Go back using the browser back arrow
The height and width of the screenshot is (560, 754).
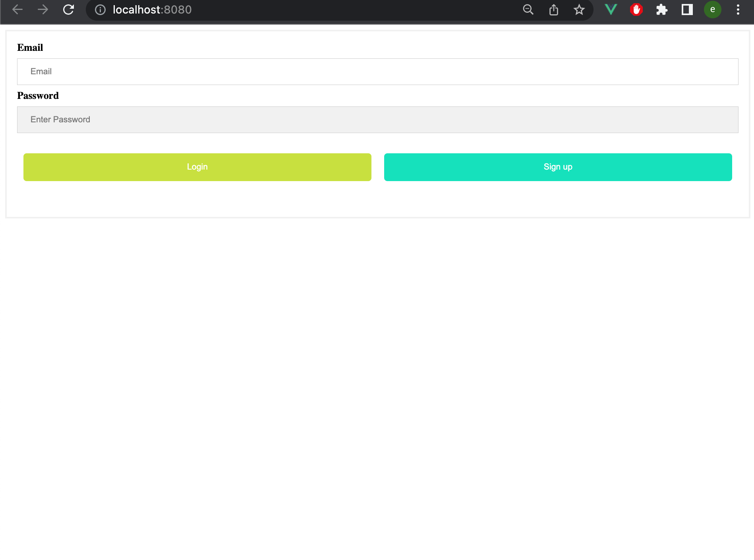click(17, 10)
